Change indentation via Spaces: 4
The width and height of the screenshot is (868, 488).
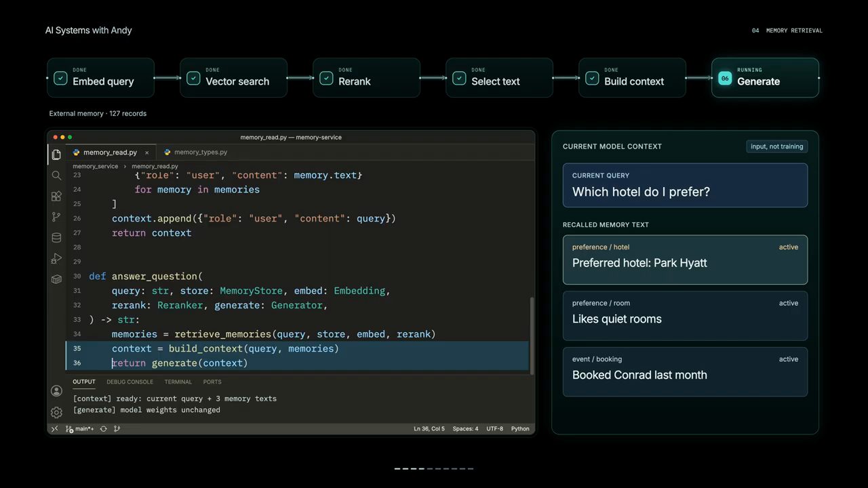[x=465, y=428]
